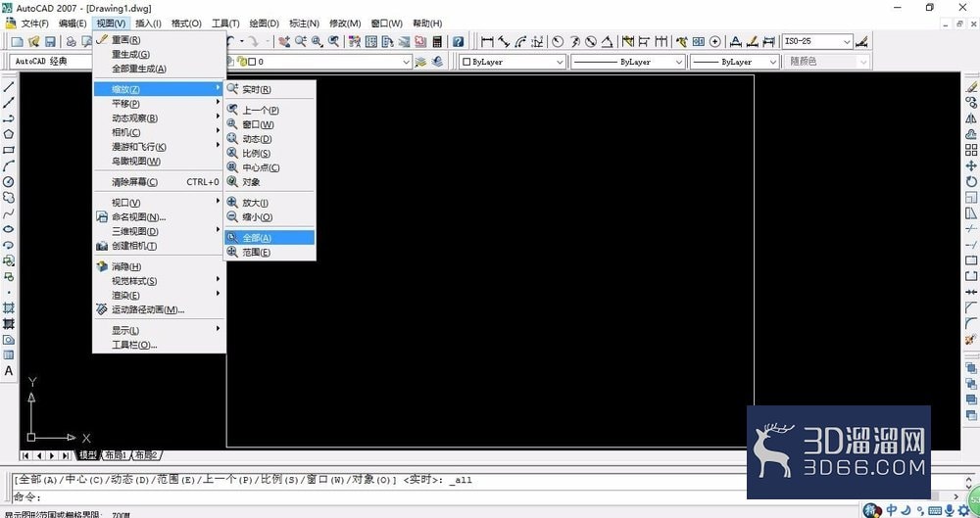Image resolution: width=980 pixels, height=518 pixels.
Task: Select the Angular dimension tool
Action: (x=607, y=42)
